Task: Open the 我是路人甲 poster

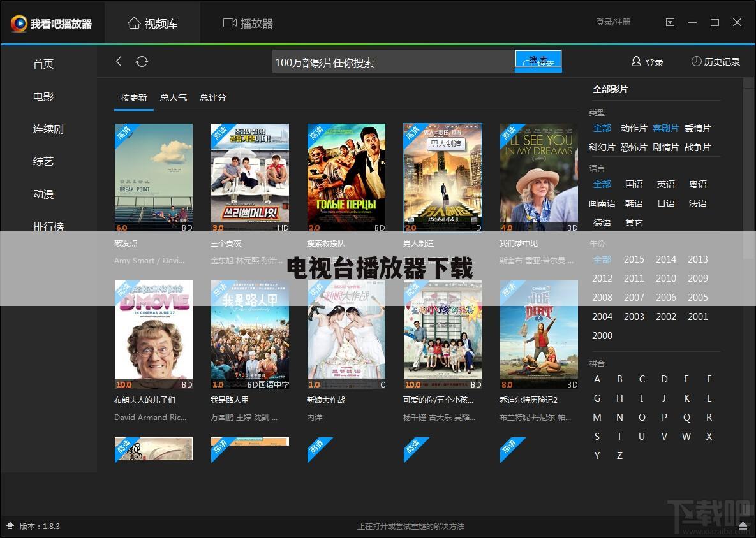Action: [249, 335]
